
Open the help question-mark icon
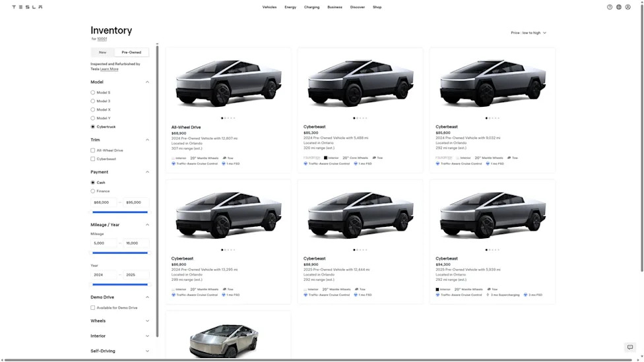coord(610,7)
